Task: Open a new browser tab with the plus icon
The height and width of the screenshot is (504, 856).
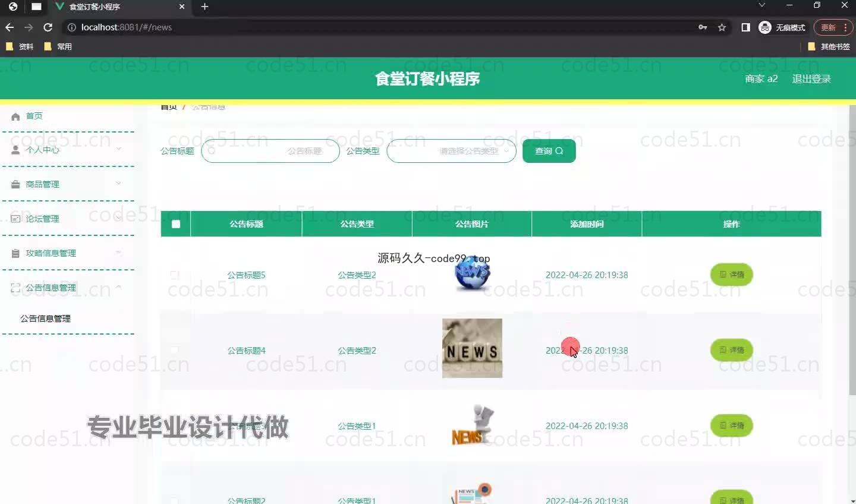Action: tap(204, 7)
